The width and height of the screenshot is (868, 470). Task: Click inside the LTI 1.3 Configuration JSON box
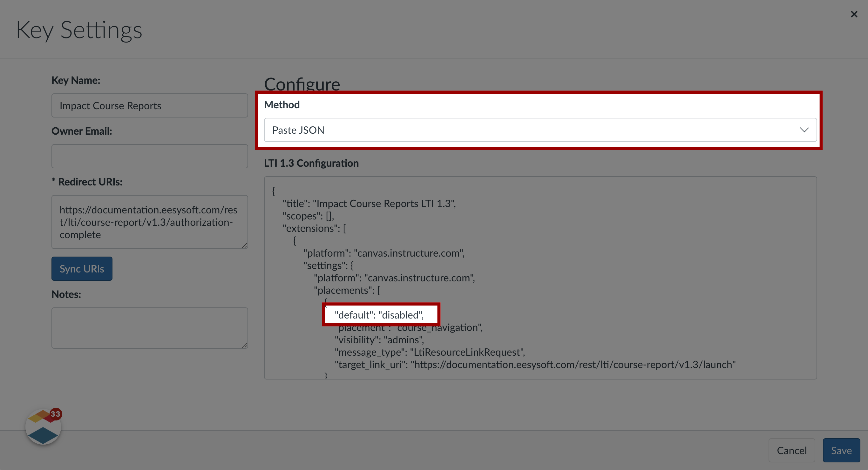(x=540, y=278)
